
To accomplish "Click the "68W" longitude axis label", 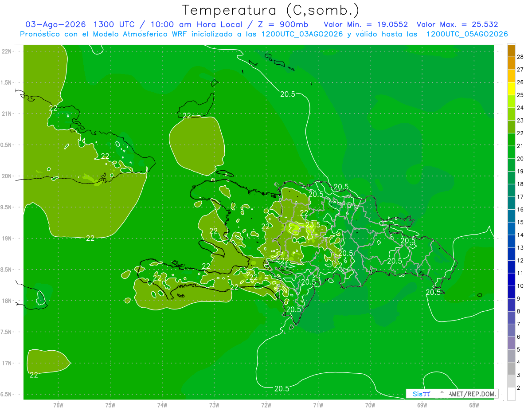I will pos(473,405).
